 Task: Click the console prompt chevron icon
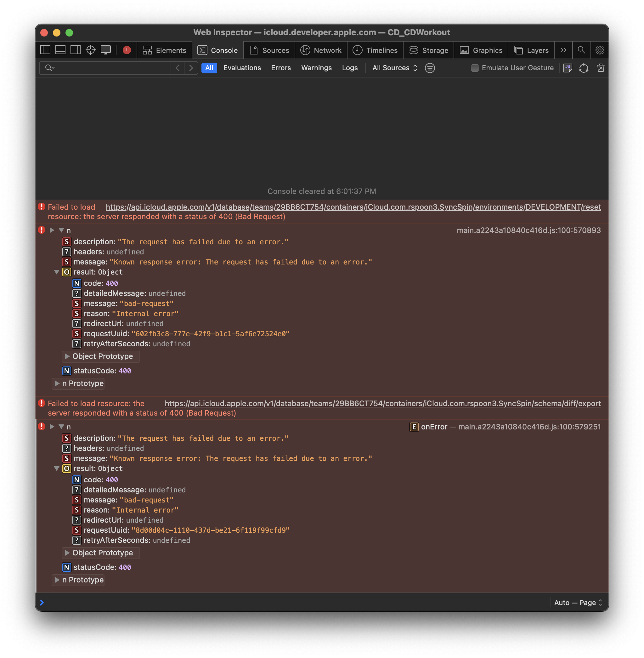(42, 603)
